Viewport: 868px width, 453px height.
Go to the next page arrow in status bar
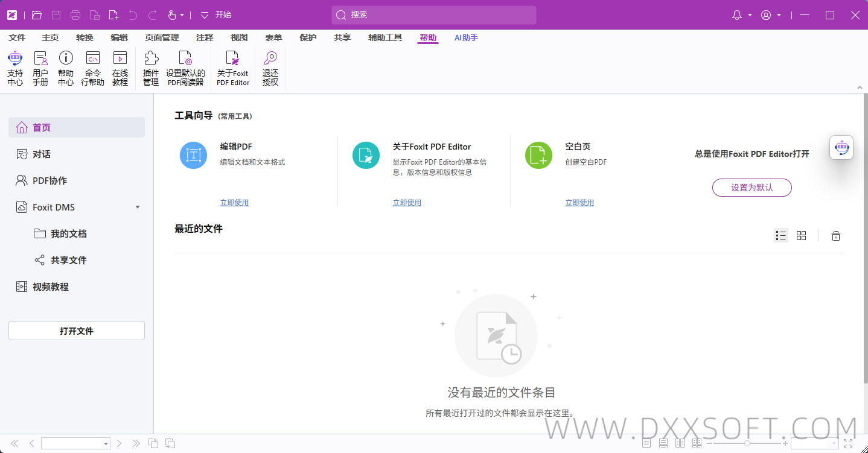(x=119, y=443)
